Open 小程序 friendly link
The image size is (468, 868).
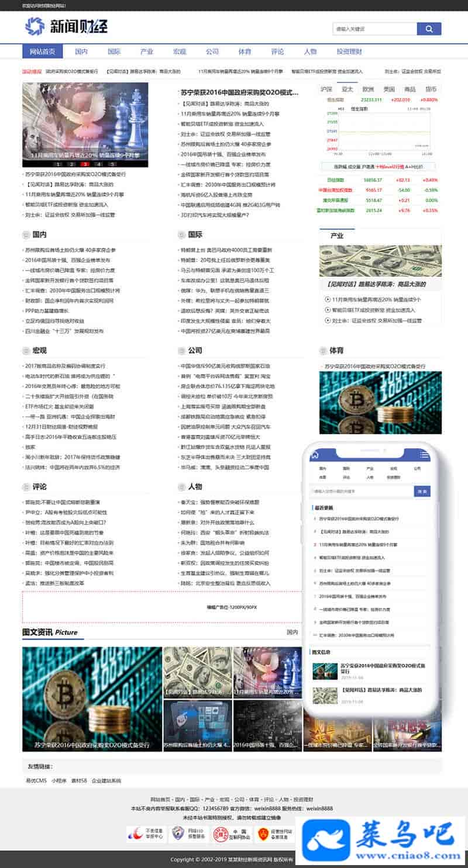point(58,780)
